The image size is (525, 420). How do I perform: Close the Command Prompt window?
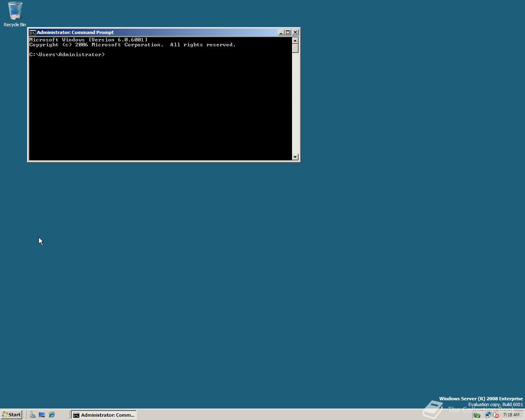295,32
